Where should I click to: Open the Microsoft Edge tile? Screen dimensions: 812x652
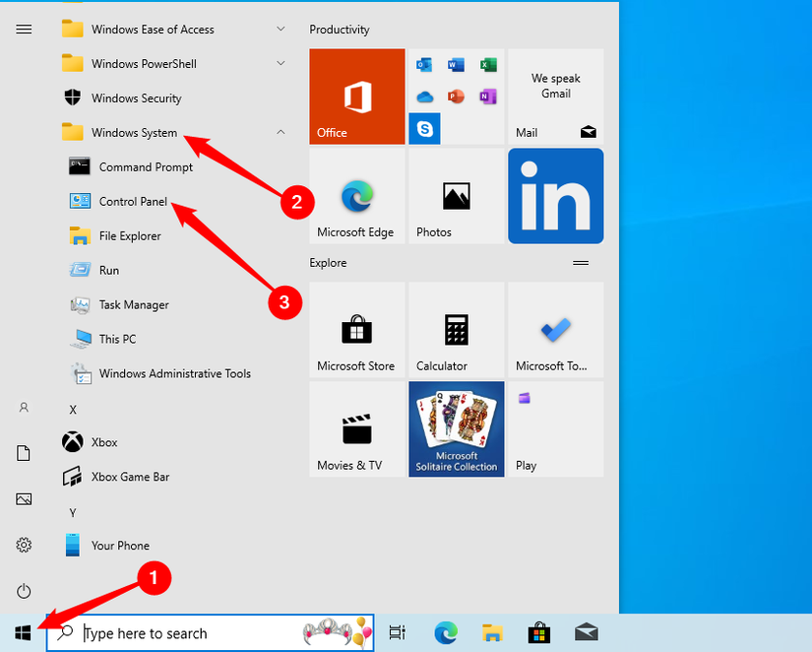[356, 195]
